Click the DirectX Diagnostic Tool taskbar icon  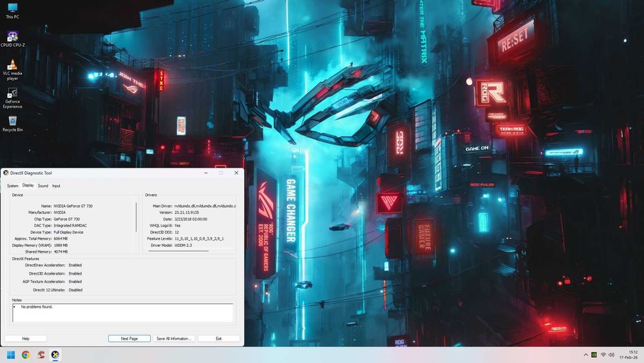[x=55, y=355]
